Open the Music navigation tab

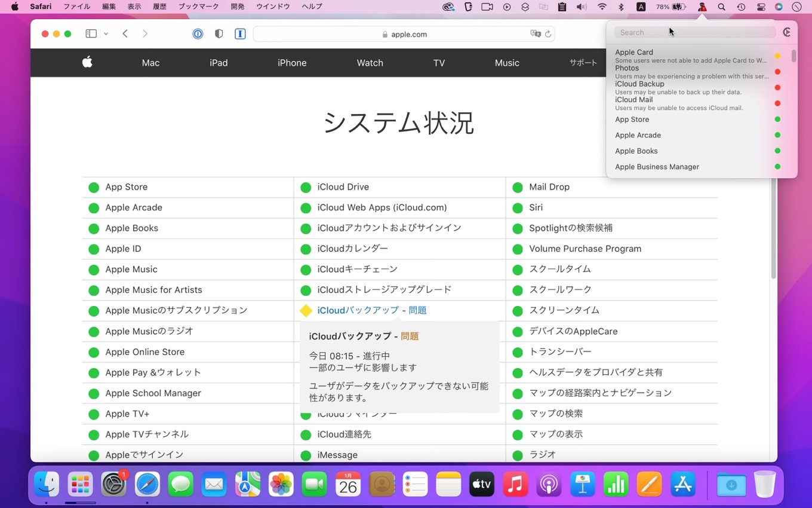pyautogui.click(x=507, y=63)
